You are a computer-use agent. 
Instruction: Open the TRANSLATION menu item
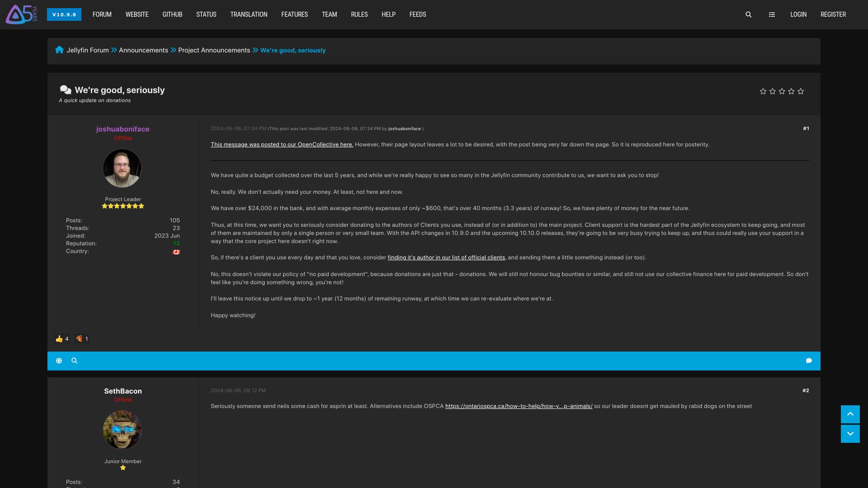pos(249,14)
